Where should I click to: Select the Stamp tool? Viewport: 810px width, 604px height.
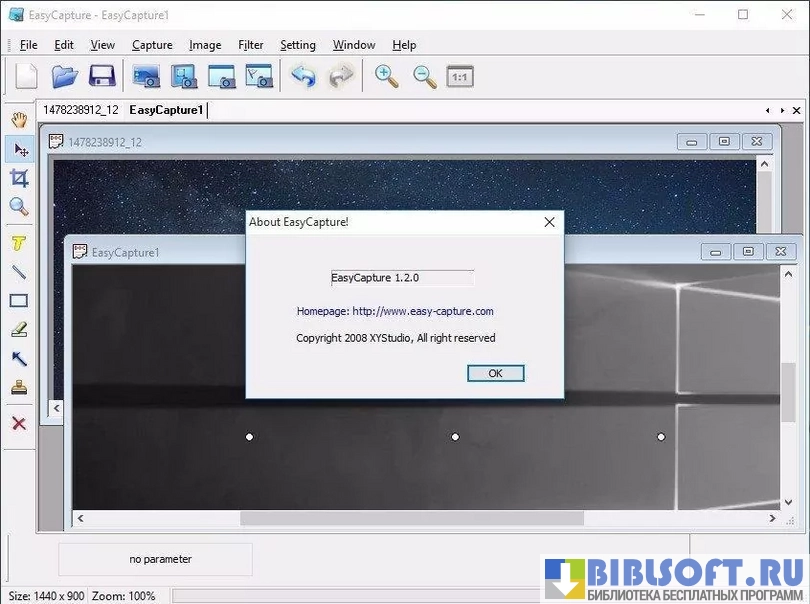19,388
